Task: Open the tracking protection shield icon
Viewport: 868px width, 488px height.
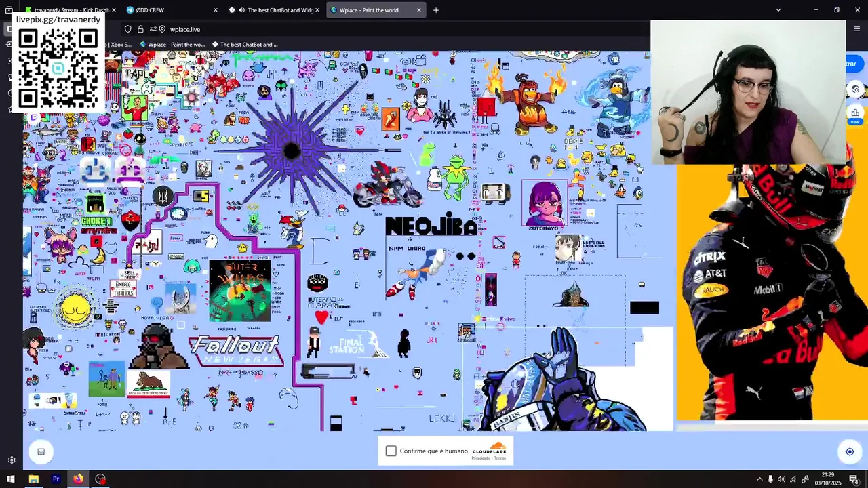Action: 127,29
